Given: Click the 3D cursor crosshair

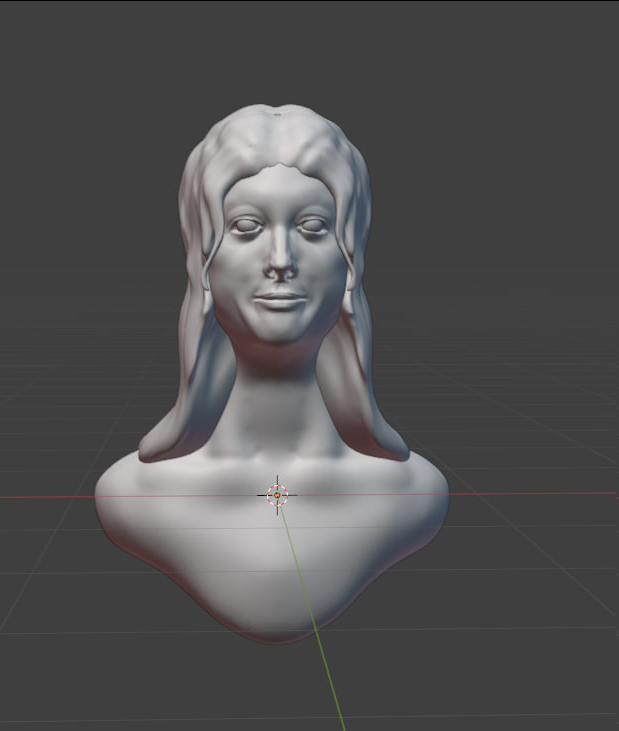Looking at the screenshot, I should coord(277,494).
